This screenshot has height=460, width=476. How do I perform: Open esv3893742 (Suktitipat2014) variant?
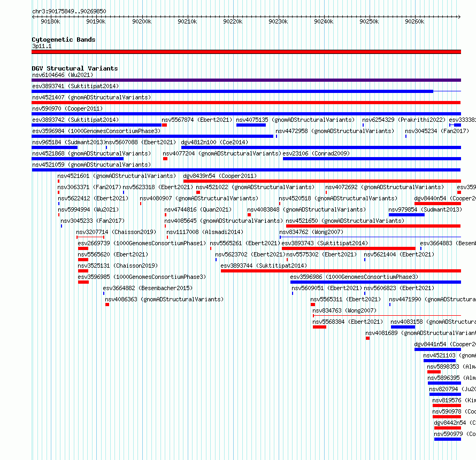coord(75,120)
